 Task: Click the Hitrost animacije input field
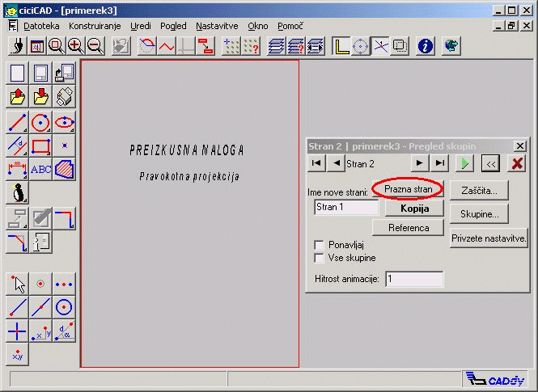tap(414, 279)
